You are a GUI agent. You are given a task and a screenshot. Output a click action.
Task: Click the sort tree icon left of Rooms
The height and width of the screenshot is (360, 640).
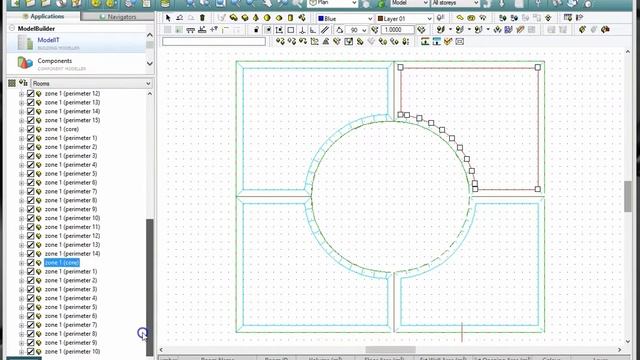(x=23, y=83)
